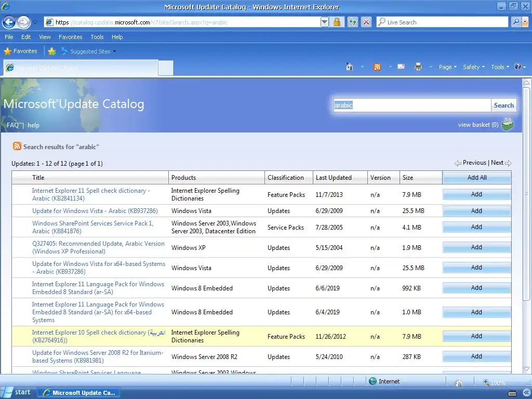Click the zoom level 100% control
Viewport: 532px width, 399px height.
click(494, 382)
